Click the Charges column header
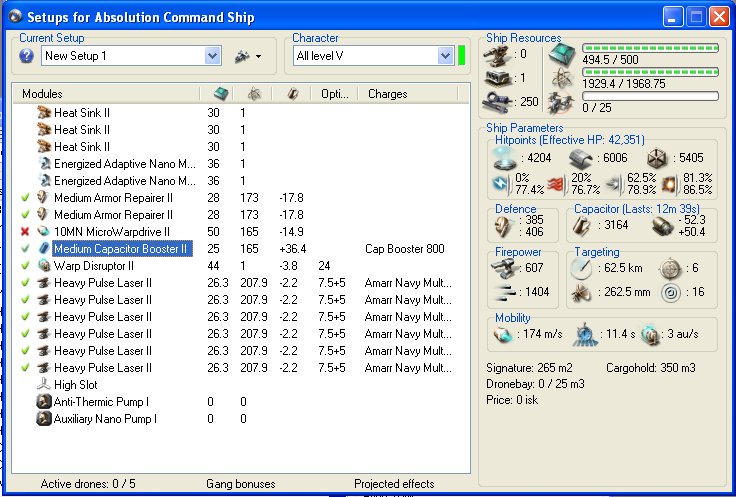 [388, 94]
